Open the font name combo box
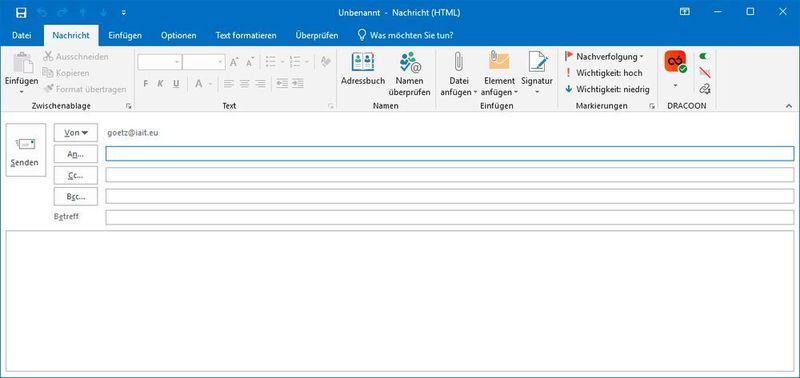 (160, 62)
